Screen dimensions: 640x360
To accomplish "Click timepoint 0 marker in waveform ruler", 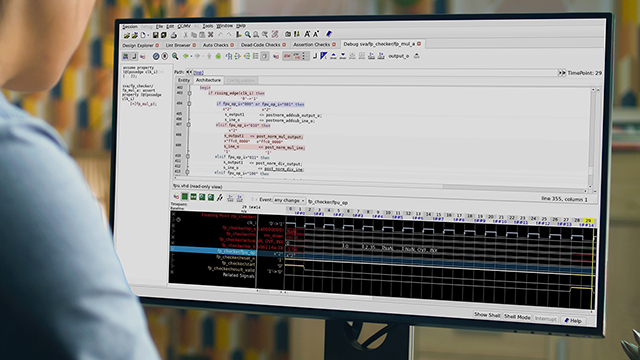I will pos(290,209).
